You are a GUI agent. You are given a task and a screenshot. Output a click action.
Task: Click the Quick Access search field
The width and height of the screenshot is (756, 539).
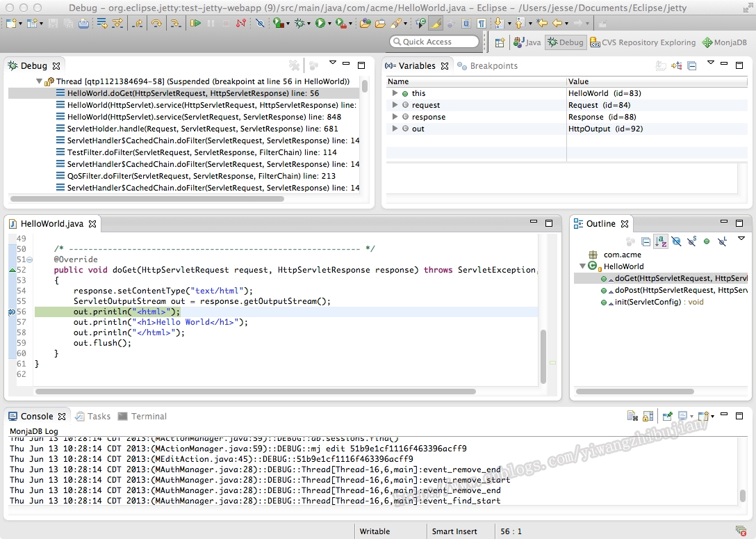434,42
